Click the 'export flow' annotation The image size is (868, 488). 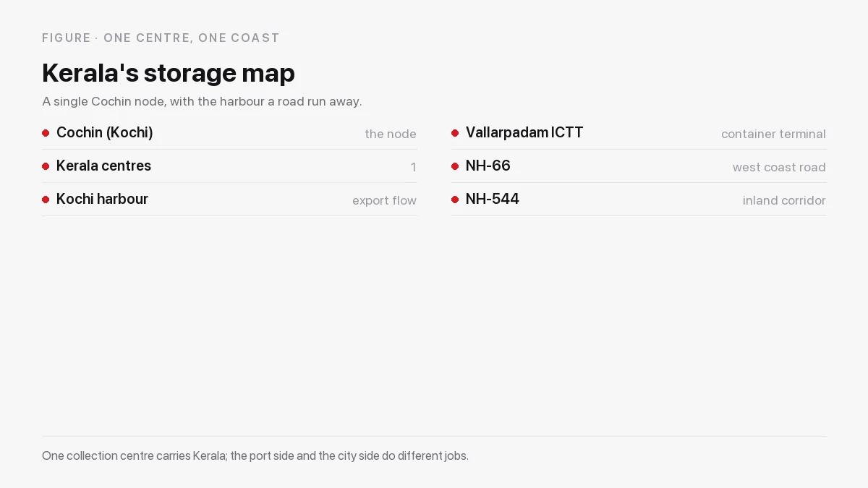tap(384, 200)
